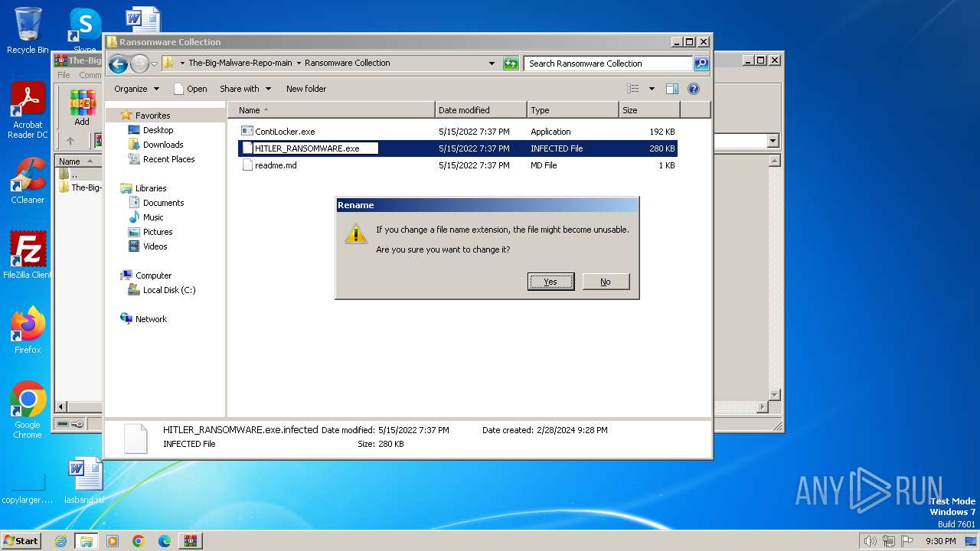Open Internet Explorer from taskbar
Viewport: 980px width, 551px height.
click(x=61, y=541)
